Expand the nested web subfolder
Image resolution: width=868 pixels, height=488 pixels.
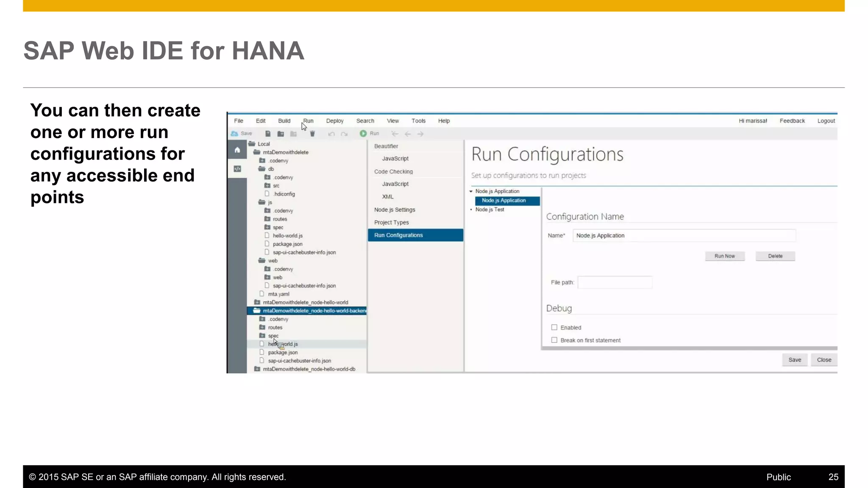coord(267,277)
